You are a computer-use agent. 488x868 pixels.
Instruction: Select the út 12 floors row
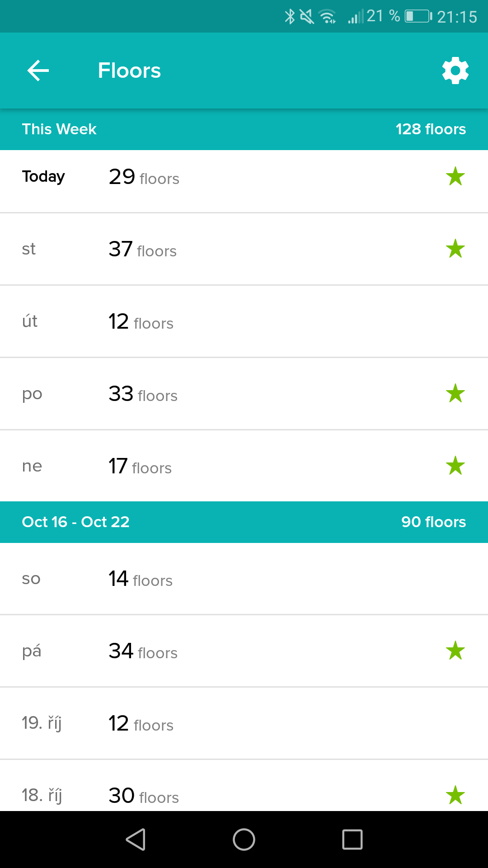(x=244, y=321)
